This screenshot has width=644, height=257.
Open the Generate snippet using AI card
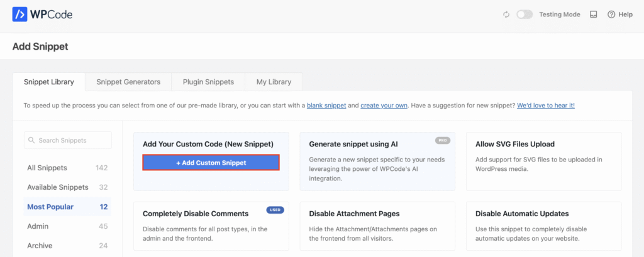pyautogui.click(x=377, y=161)
